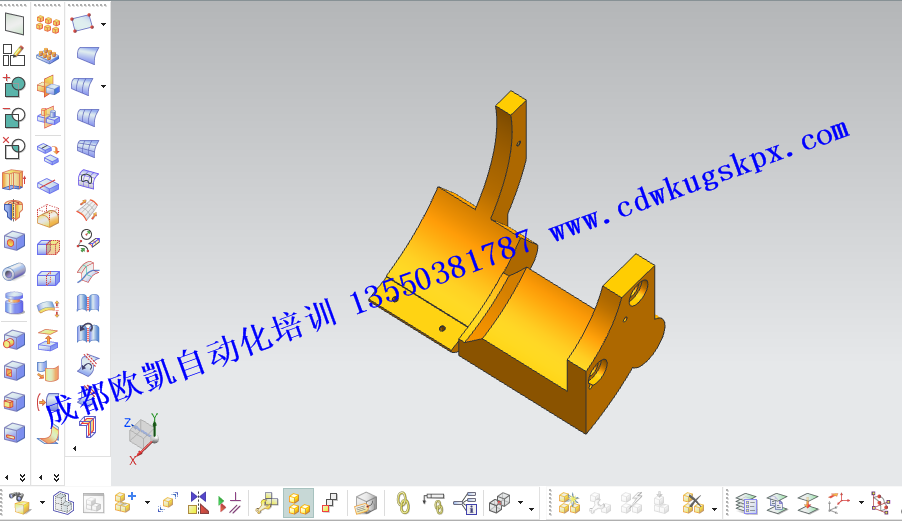Screen dimensions: 902x525
Task: Select the Pad feature icon
Action: [x=14, y=402]
